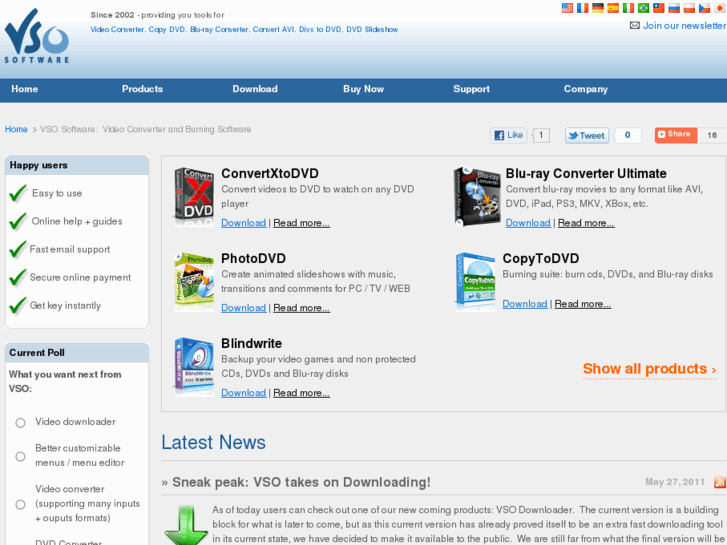Open the Products menu
Image resolution: width=727 pixels, height=545 pixels.
pyautogui.click(x=142, y=89)
